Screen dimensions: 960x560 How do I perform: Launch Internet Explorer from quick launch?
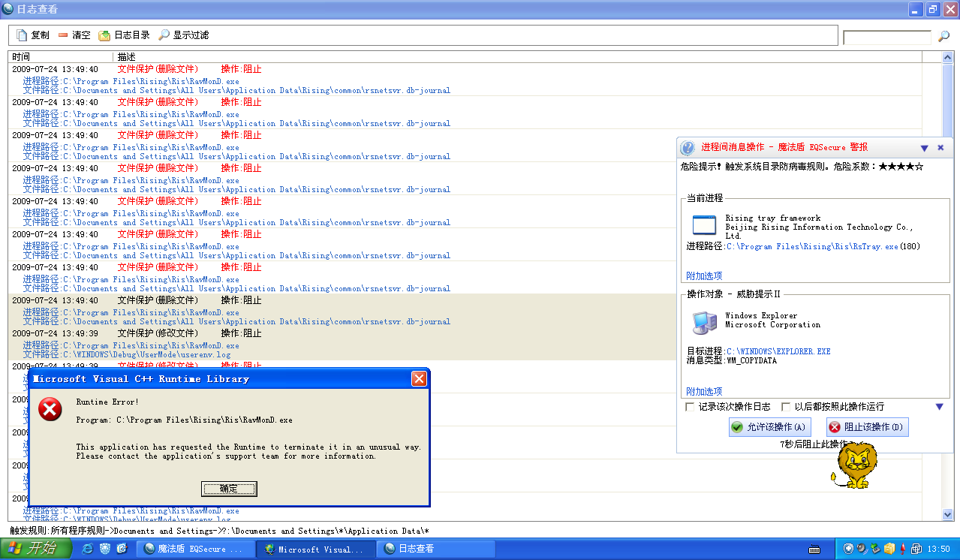[88, 549]
